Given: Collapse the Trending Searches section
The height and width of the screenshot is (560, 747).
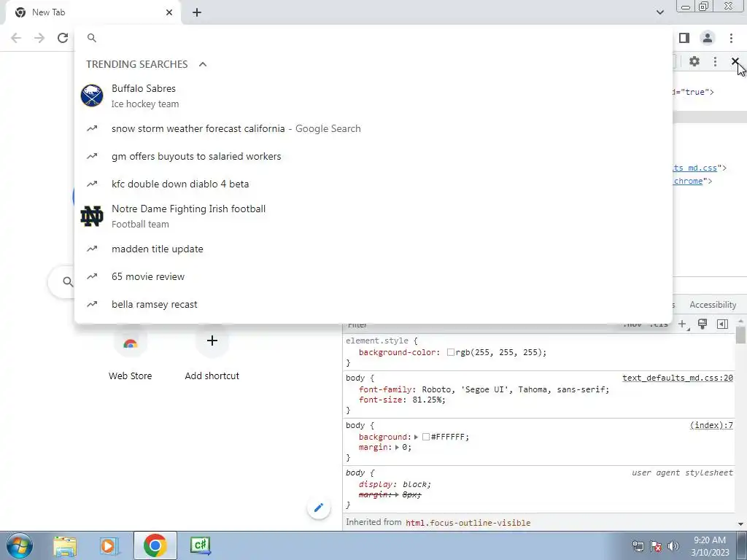Looking at the screenshot, I should [203, 64].
